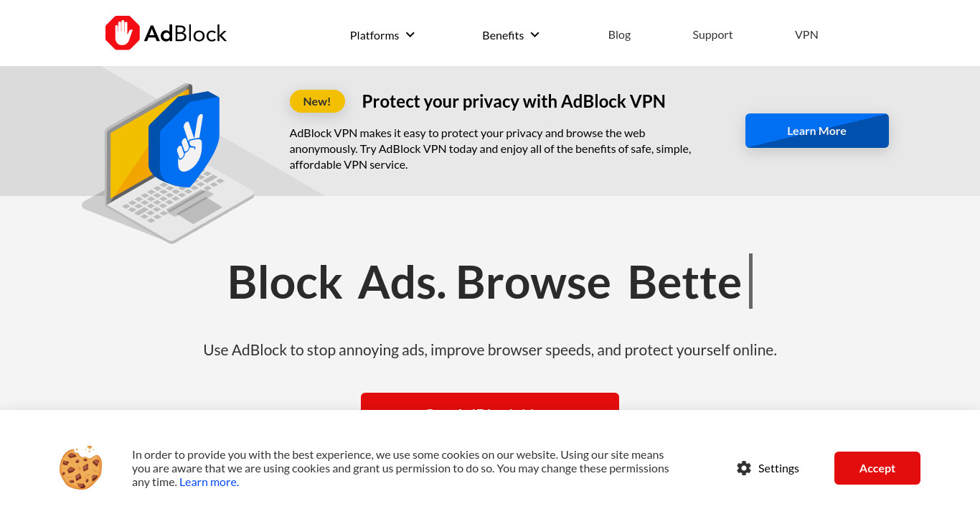
Task: Open cookie Settings
Action: click(x=768, y=468)
